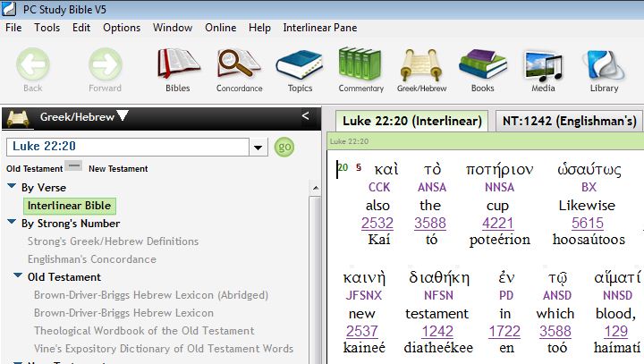Open the File menu
This screenshot has width=644, height=364.
[13, 28]
